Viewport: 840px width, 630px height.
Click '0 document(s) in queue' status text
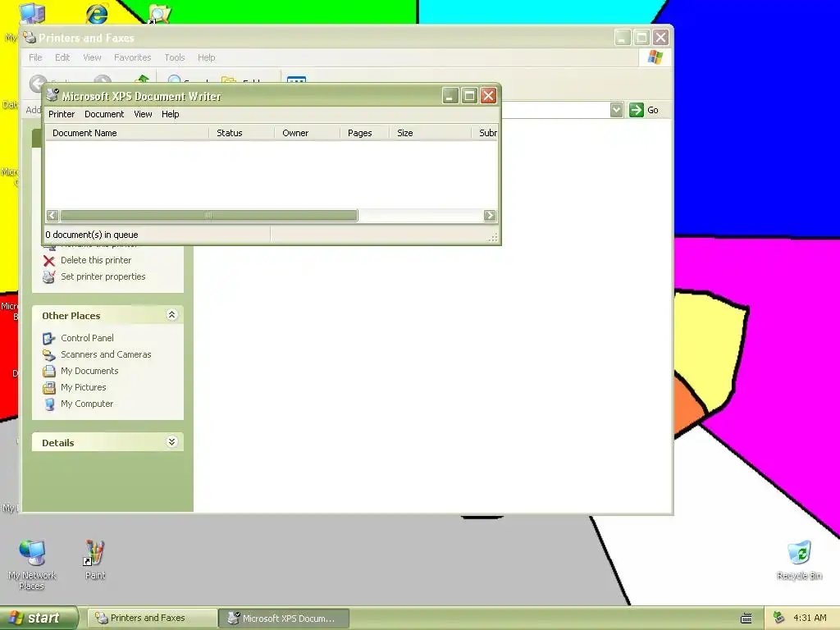(92, 235)
